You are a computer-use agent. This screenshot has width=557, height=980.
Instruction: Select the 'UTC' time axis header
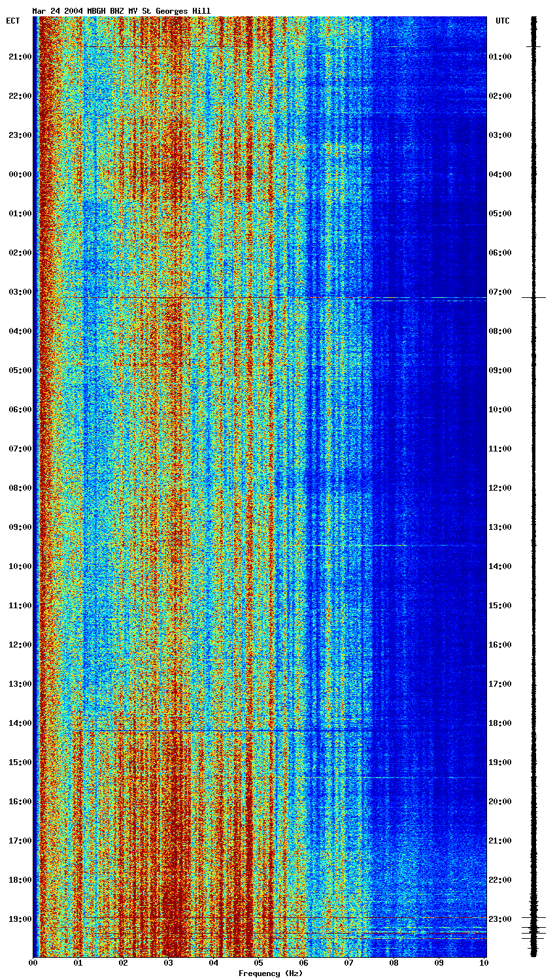tap(502, 21)
